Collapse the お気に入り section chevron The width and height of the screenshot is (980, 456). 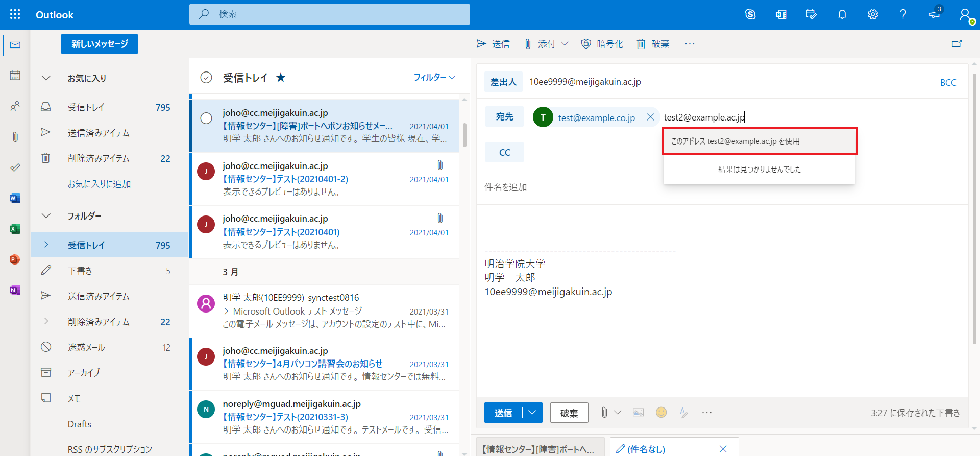point(46,78)
